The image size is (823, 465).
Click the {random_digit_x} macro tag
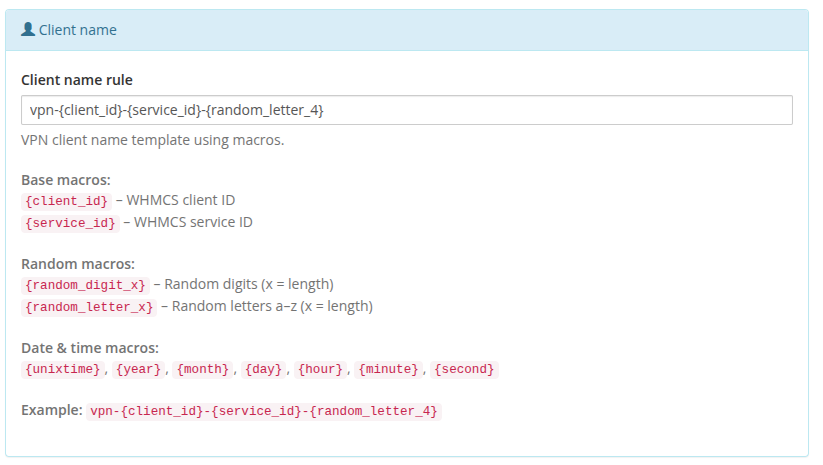coord(85,285)
